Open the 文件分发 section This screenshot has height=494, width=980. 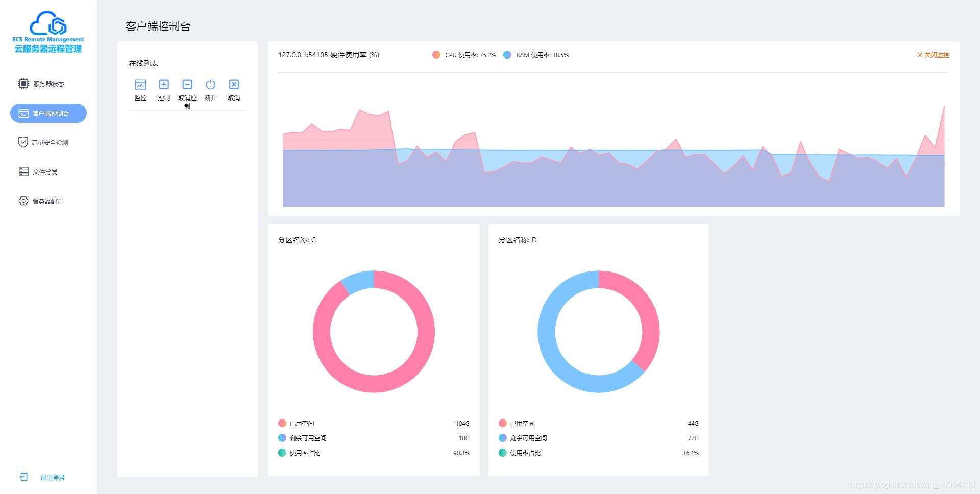[39, 171]
